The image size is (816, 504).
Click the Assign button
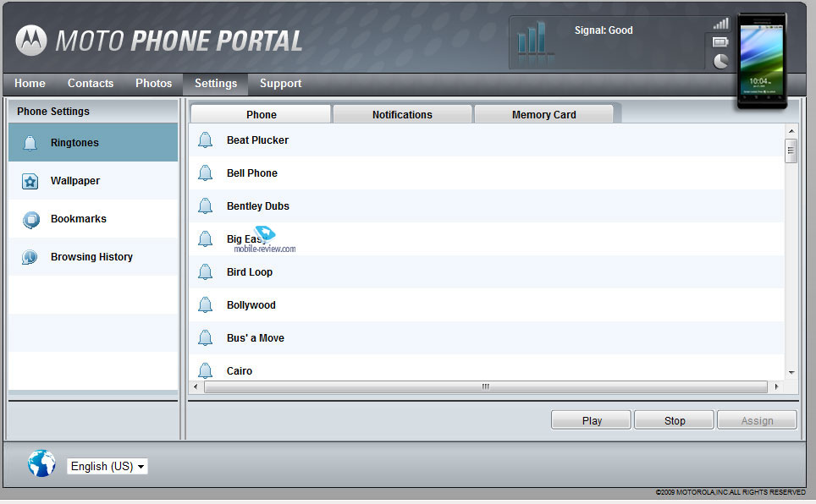(x=758, y=420)
